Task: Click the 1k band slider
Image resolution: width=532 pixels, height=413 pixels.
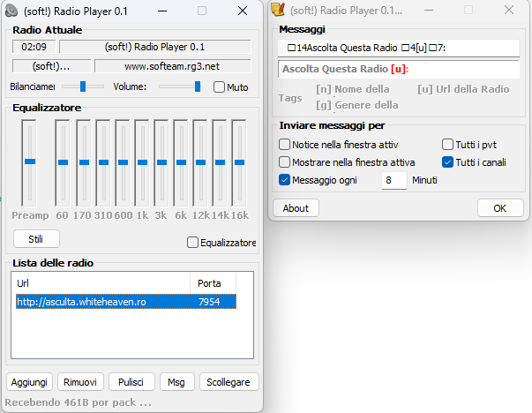Action: [142, 162]
